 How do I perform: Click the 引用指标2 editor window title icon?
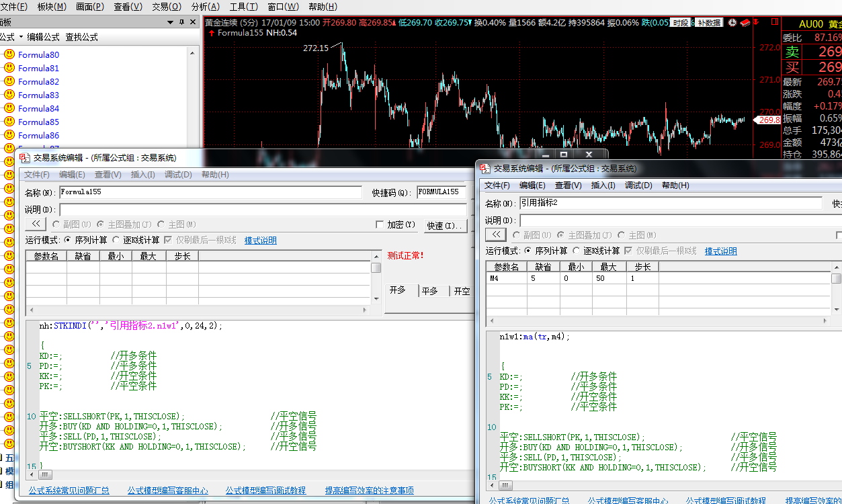(485, 169)
